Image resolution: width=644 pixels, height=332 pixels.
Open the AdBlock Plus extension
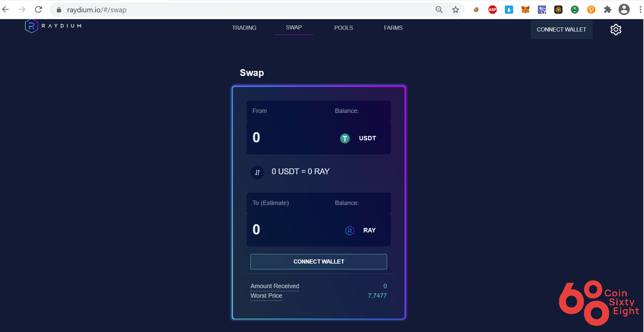(493, 10)
